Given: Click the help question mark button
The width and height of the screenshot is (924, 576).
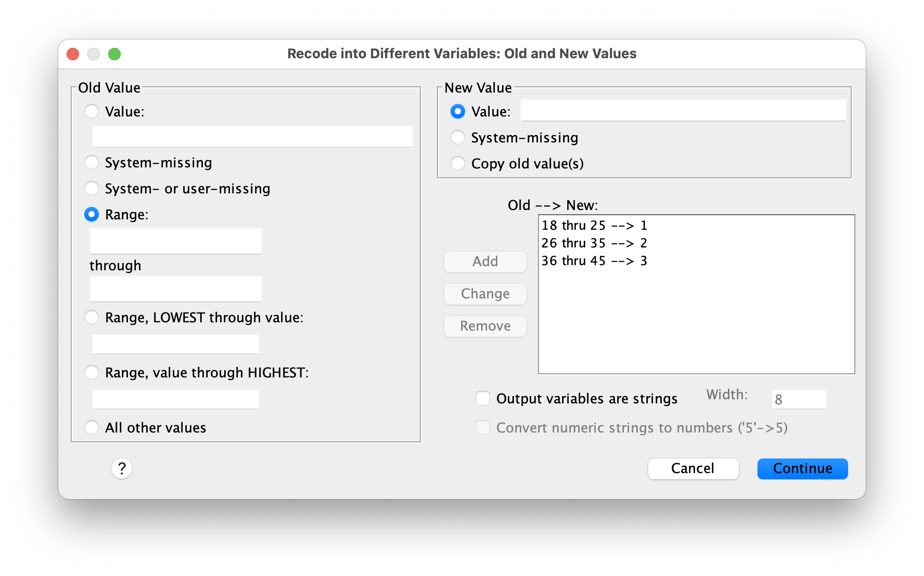Looking at the screenshot, I should (x=121, y=468).
